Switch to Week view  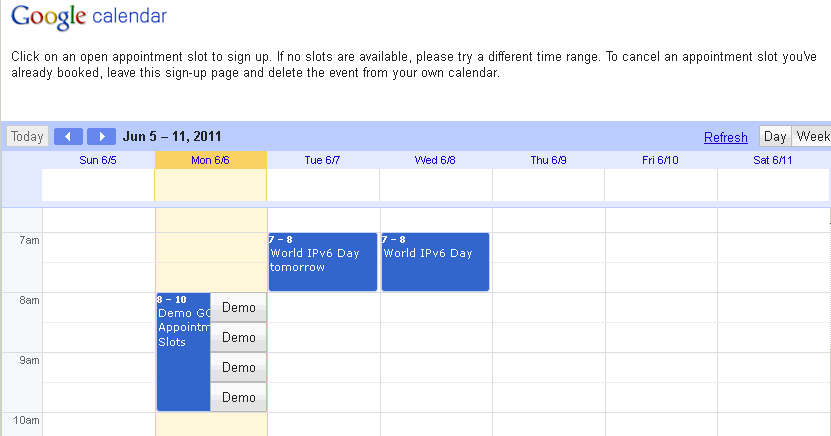(811, 136)
